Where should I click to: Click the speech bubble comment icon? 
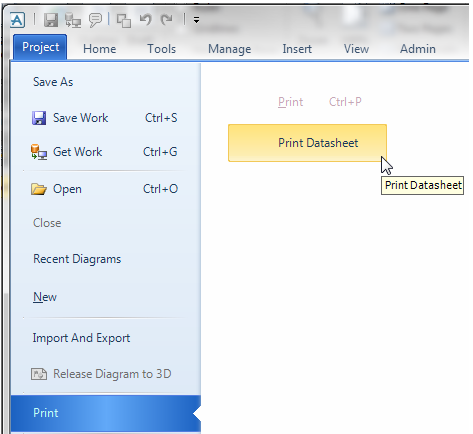95,20
